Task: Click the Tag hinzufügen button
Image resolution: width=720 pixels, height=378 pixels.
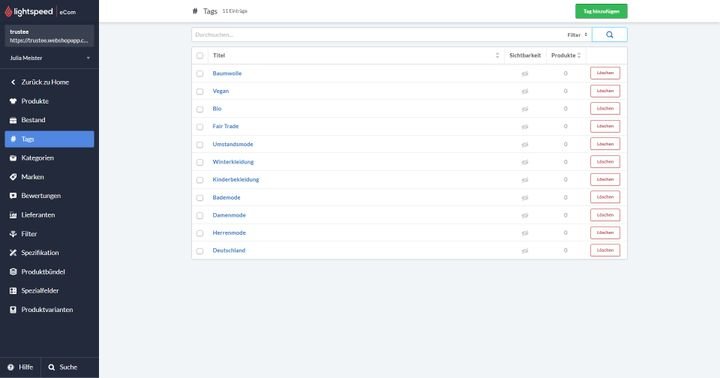Action: click(601, 11)
